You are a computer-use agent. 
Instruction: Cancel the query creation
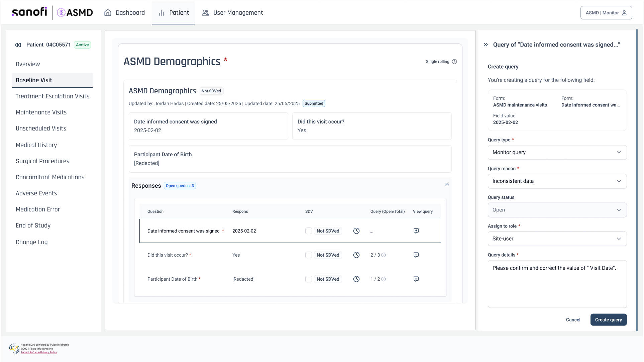point(573,320)
